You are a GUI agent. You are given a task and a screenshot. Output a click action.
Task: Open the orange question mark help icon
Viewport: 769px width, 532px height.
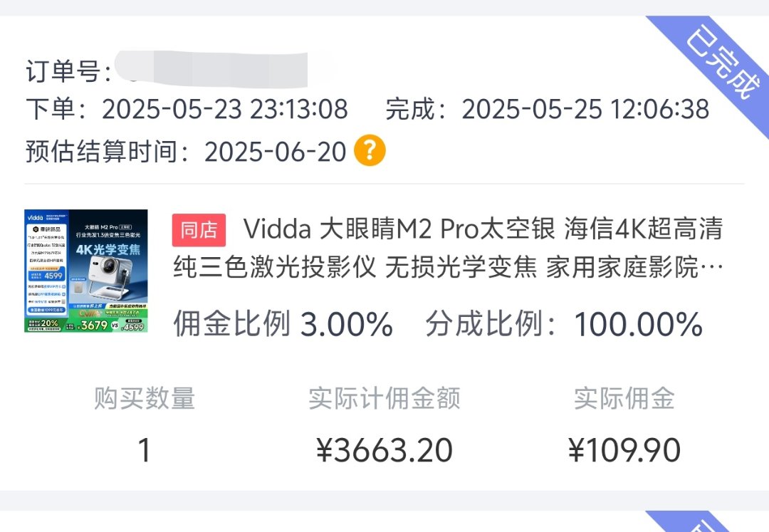click(x=370, y=150)
